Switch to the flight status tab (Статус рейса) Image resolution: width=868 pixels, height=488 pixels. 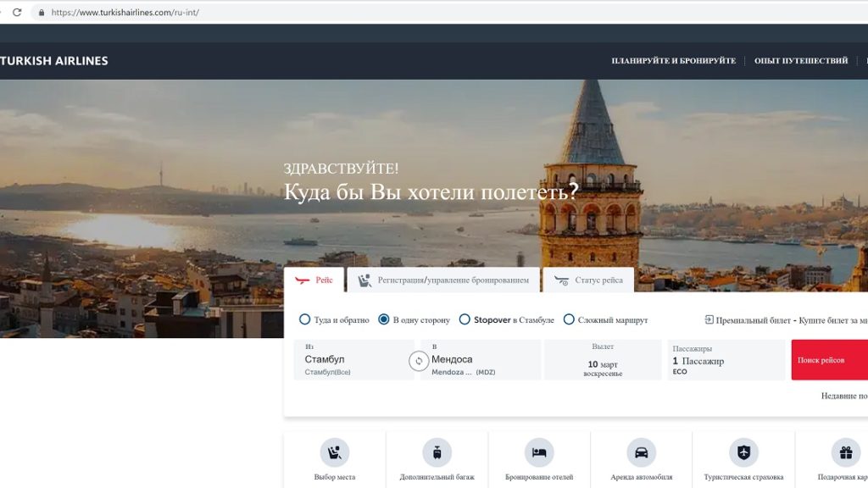588,280
